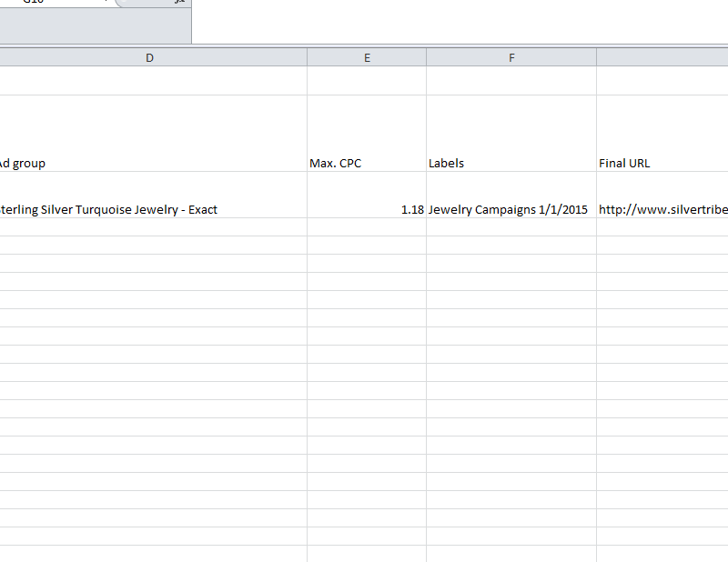Select the cell containing 1.18
Screen dimensions: 728x562
tap(367, 209)
